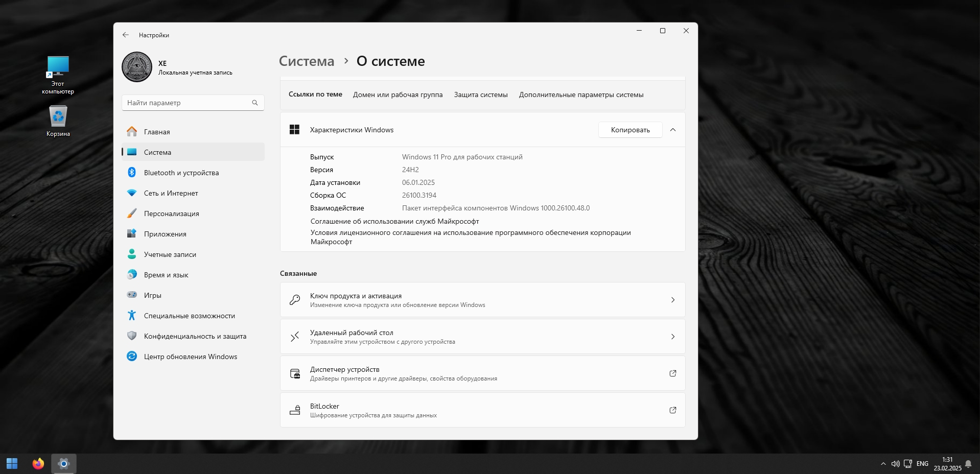Viewport: 980px width, 474px height.
Task: Open Bluetooth и устройства settings
Action: [181, 173]
